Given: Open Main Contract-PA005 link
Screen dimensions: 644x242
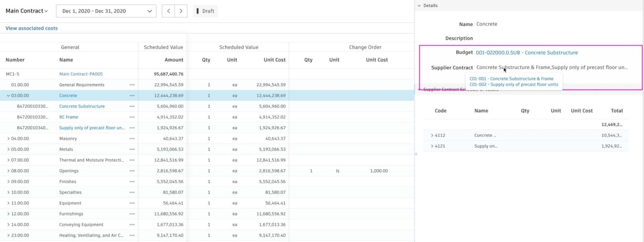Looking at the screenshot, I should tap(81, 74).
